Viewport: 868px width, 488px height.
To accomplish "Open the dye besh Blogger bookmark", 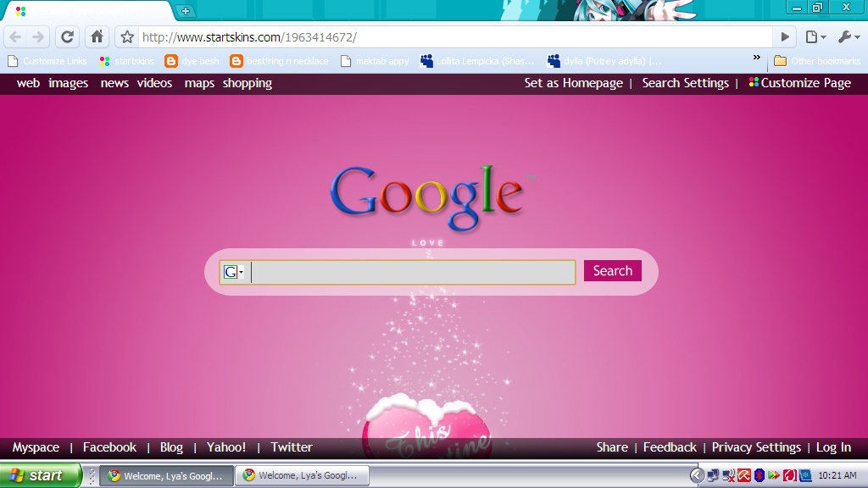I will pyautogui.click(x=190, y=60).
